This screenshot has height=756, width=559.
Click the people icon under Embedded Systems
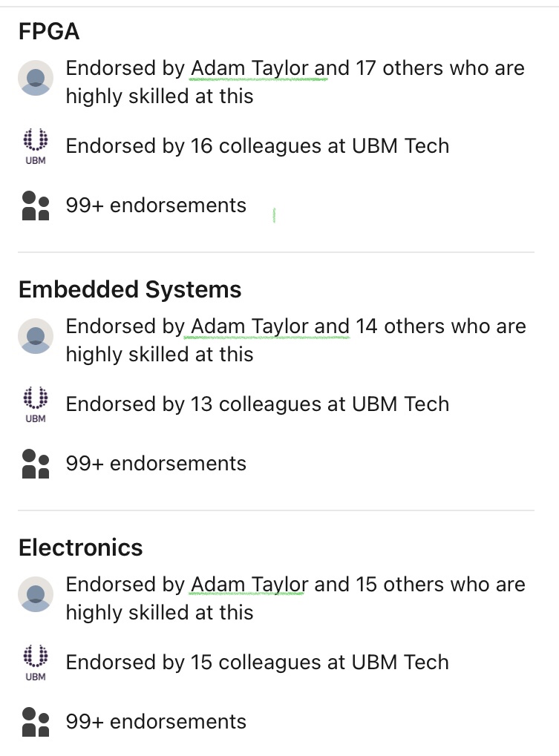click(x=36, y=464)
